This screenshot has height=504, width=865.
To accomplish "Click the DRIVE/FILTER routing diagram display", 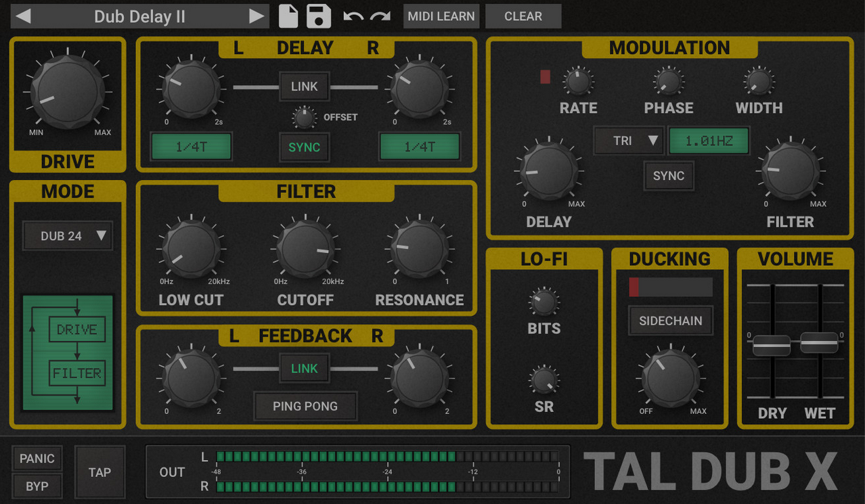I will (x=68, y=352).
